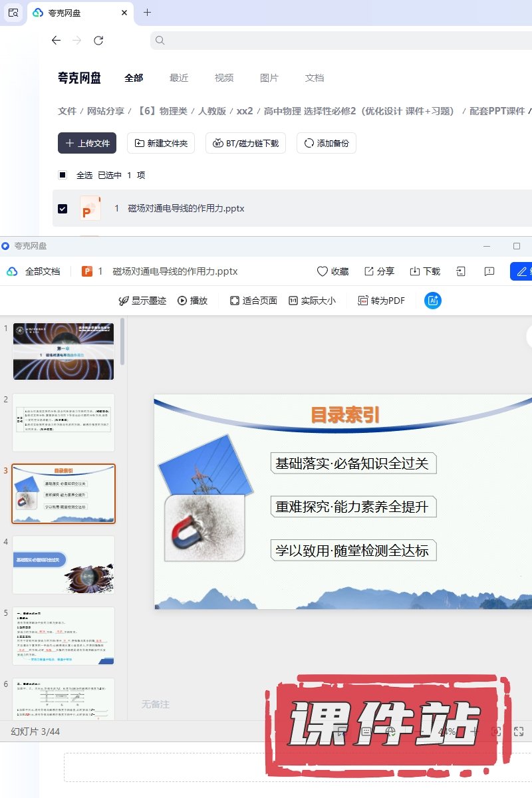Toggle the 全选 select-all checkbox
Viewport: 532px width, 798px height.
(63, 175)
